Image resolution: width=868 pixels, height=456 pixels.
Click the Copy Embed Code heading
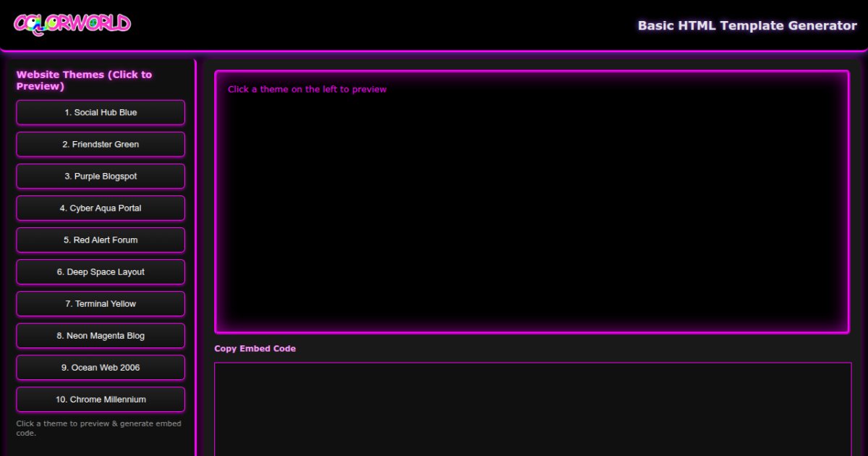255,348
